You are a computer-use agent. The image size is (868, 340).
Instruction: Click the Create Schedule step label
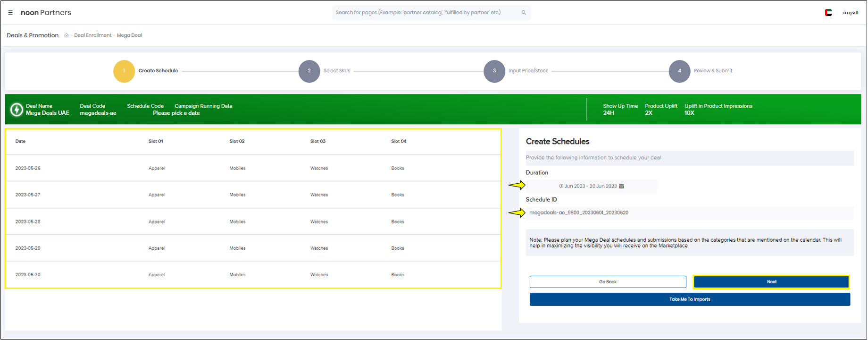[x=158, y=71]
